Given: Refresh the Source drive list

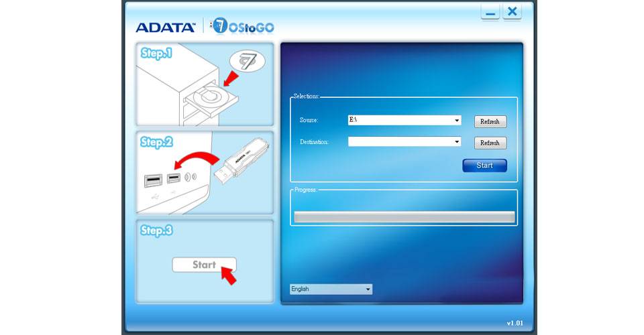Looking at the screenshot, I should tap(490, 122).
